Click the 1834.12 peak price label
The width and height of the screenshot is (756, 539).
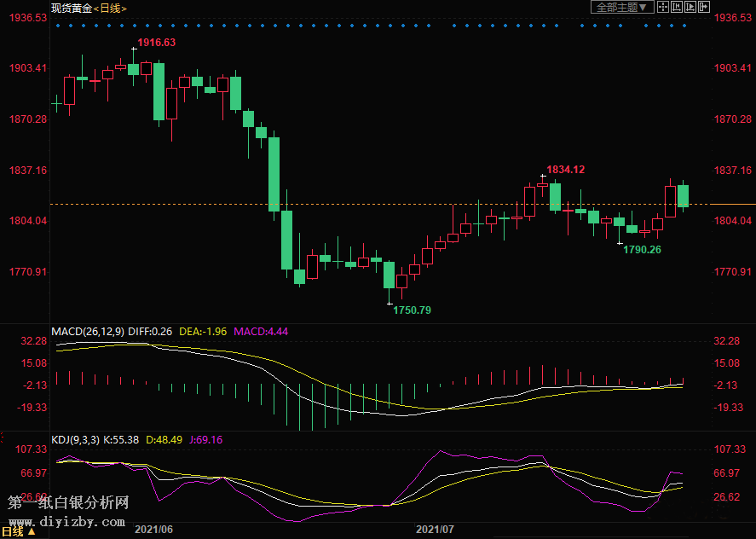565,170
